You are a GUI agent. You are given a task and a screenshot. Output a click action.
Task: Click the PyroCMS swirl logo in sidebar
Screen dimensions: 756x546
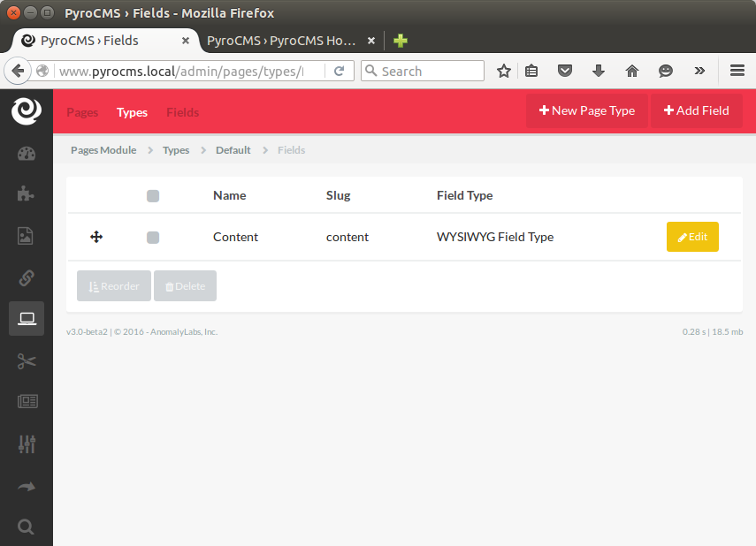pyautogui.click(x=27, y=110)
